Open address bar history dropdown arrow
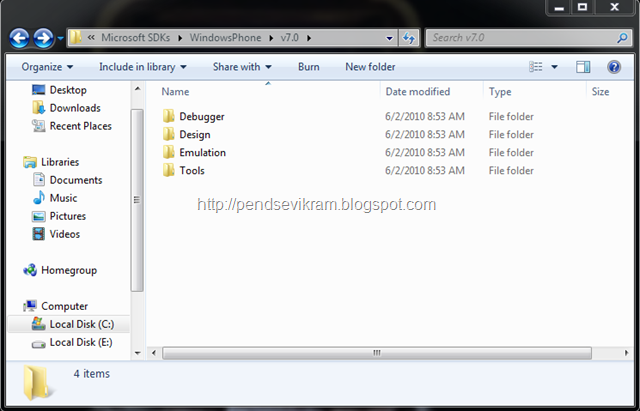This screenshot has width=640, height=411. [x=389, y=38]
